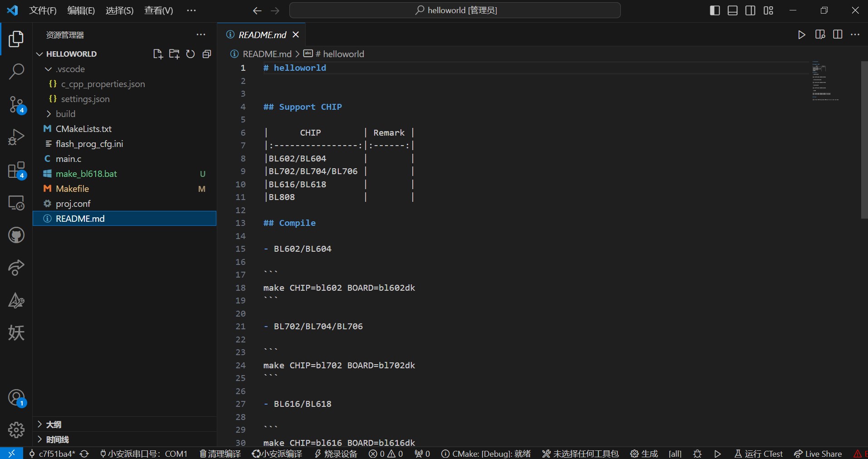Open the 编辑(E) menu

[x=81, y=10]
